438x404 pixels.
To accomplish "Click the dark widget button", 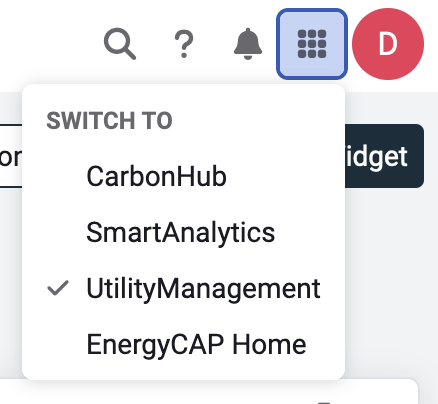I will 384,156.
